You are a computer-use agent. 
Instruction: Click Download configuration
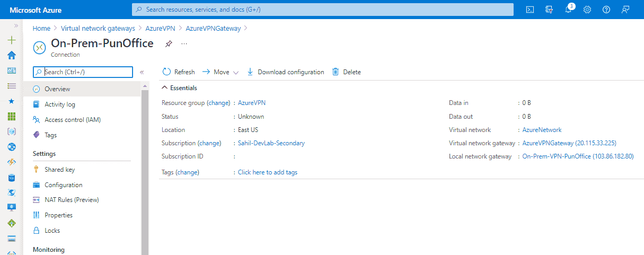(x=285, y=72)
